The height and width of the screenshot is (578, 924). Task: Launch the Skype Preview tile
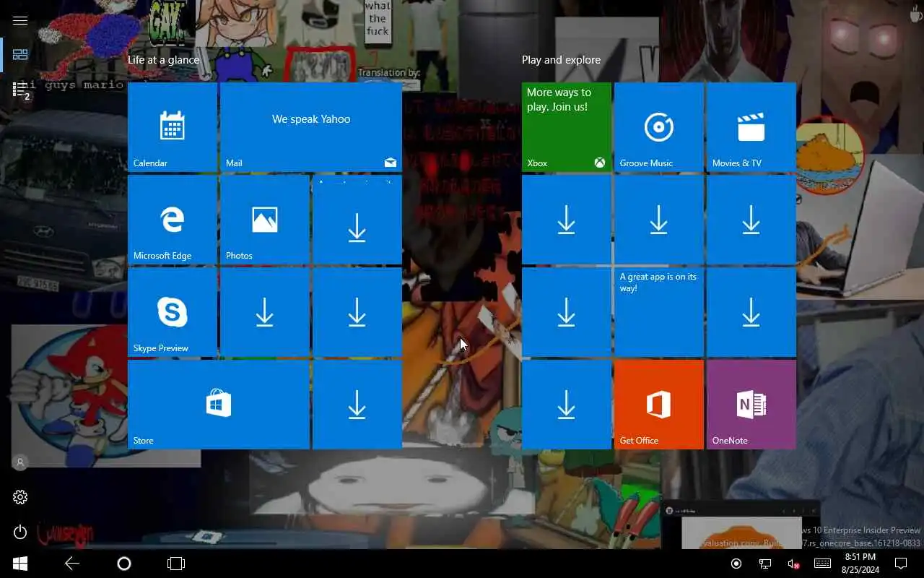(173, 312)
